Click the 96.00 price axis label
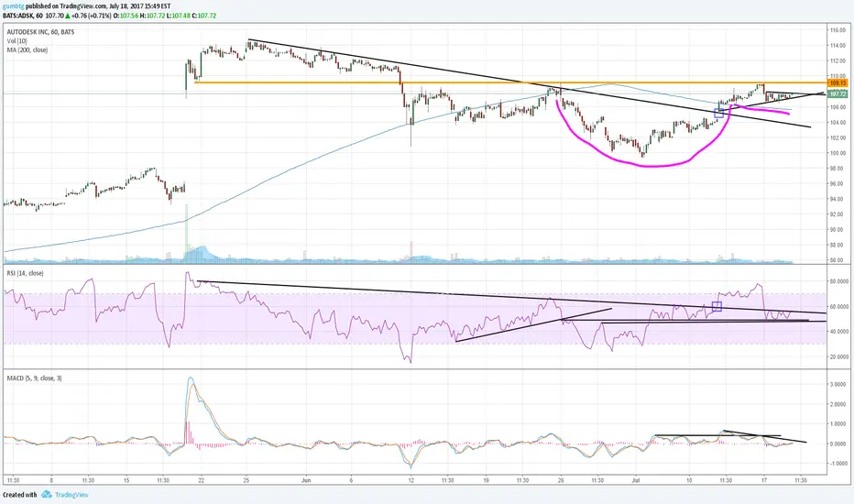The image size is (854, 504). point(838,183)
